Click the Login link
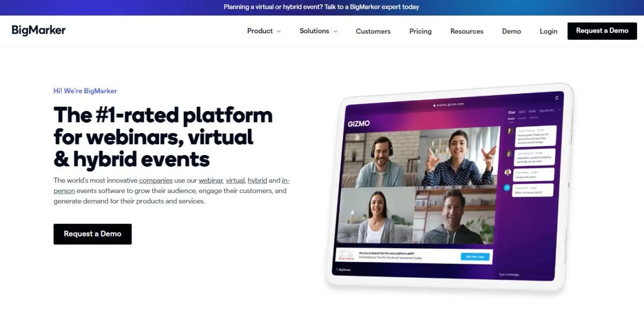644x324 pixels. coord(548,31)
